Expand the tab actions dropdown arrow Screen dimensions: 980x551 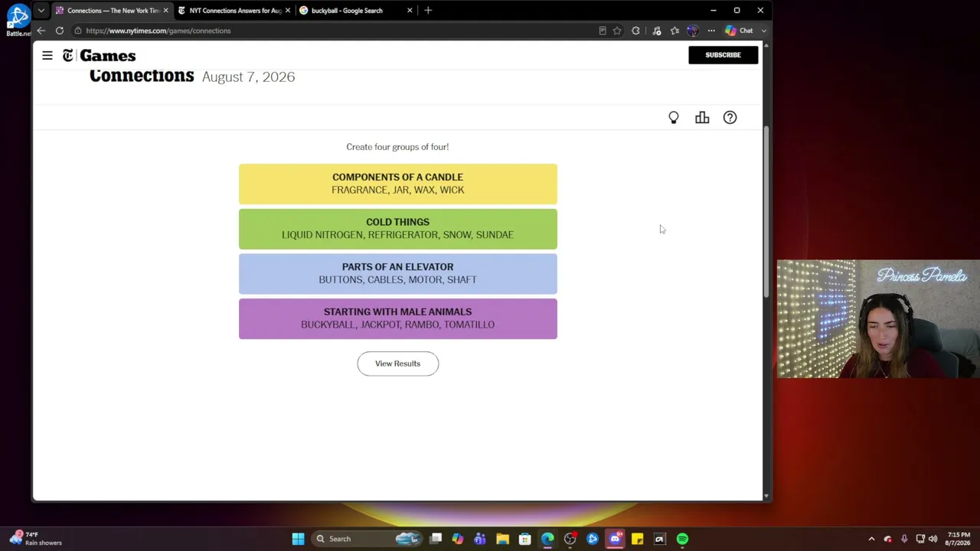coord(41,11)
